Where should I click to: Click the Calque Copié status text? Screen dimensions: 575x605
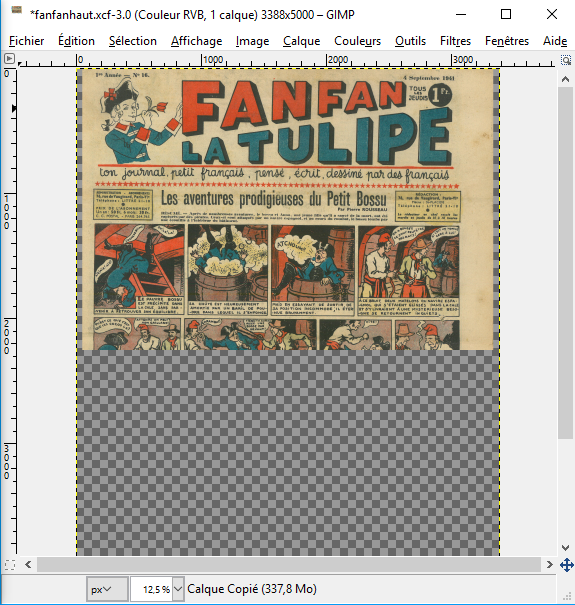click(252, 589)
